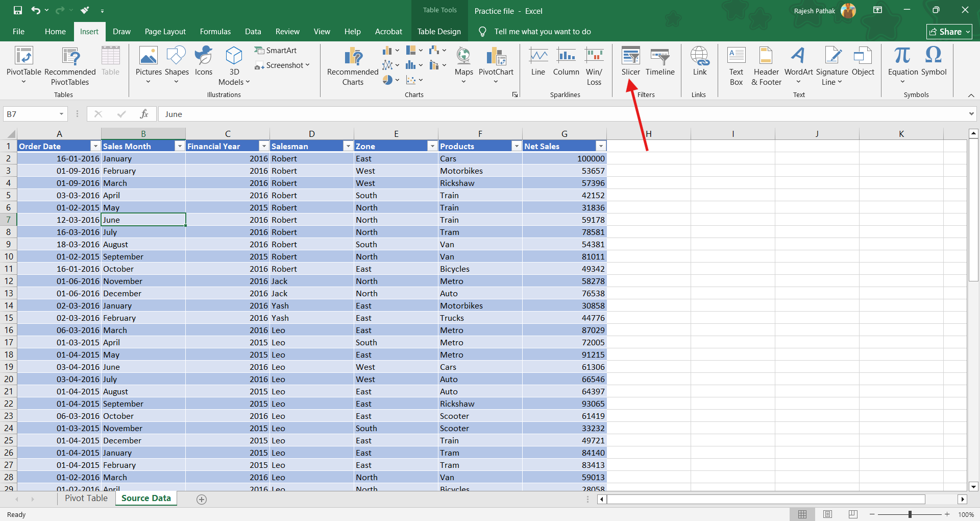980x521 pixels.
Task: Switch to the Pivot Table sheet tab
Action: (x=86, y=499)
